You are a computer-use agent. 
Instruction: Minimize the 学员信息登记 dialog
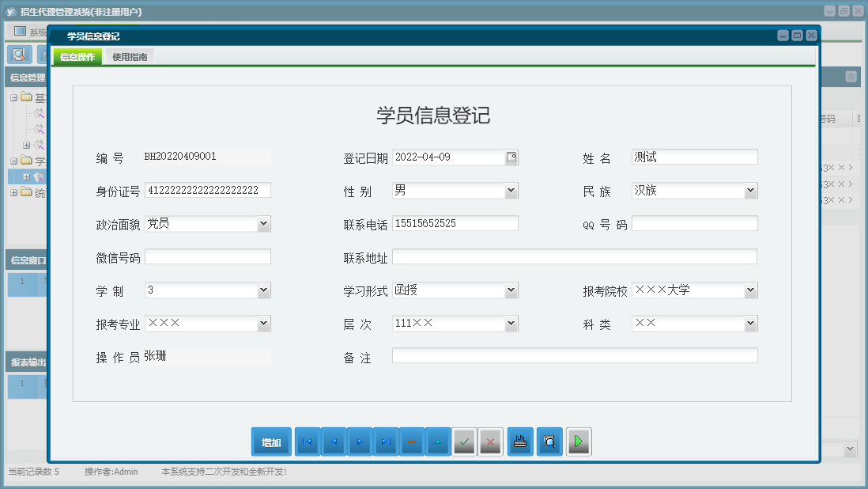tap(783, 36)
